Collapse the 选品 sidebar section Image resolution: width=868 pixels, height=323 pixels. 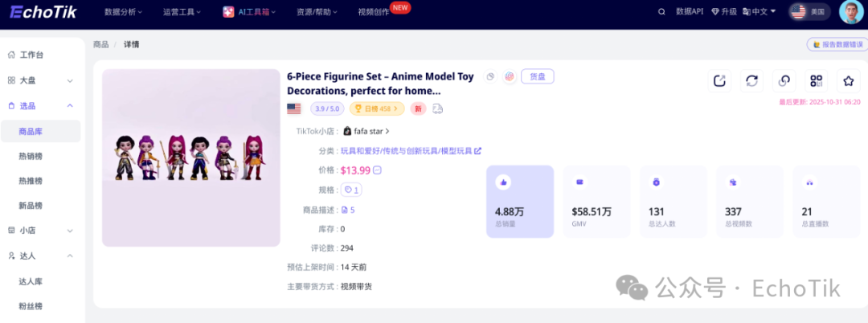click(70, 105)
